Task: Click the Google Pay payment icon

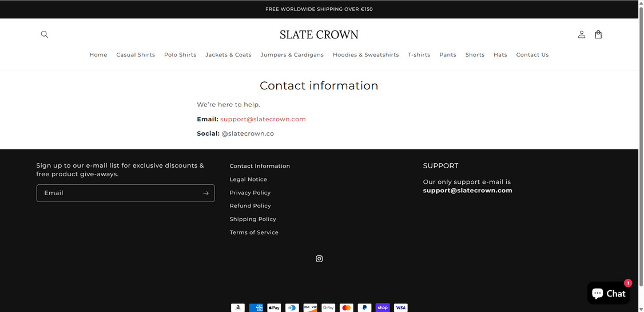Action: point(328,307)
